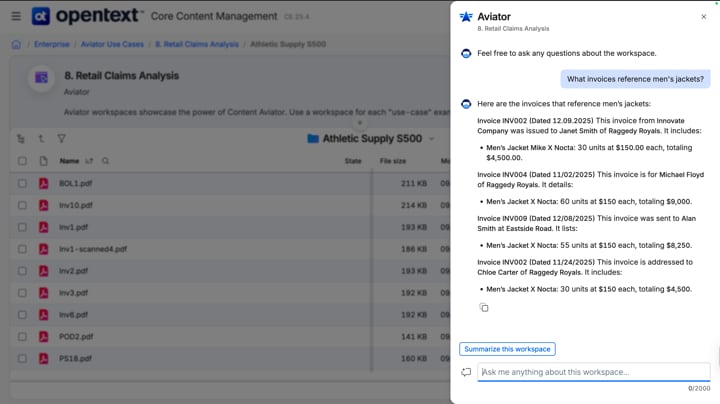720x404 pixels.
Task: Click Summarize this workspace button
Action: click(507, 349)
